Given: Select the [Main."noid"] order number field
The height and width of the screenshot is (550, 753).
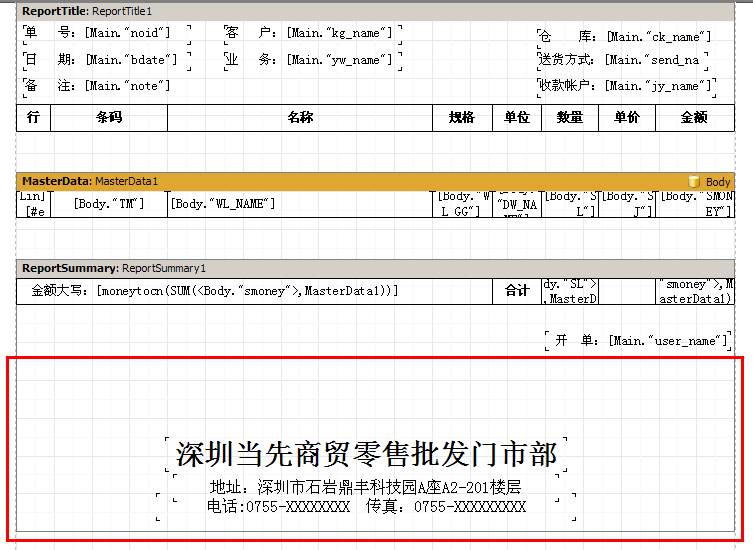Looking at the screenshot, I should (x=107, y=33).
